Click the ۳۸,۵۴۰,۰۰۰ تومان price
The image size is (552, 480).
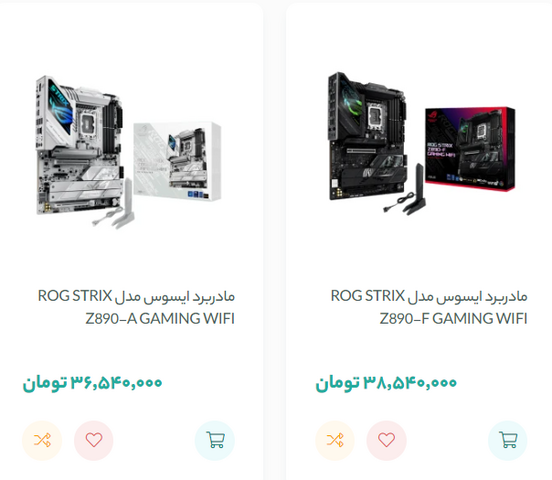point(386,382)
